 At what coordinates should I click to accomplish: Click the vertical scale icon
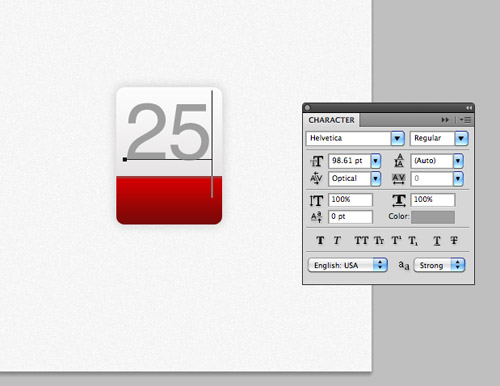point(316,200)
